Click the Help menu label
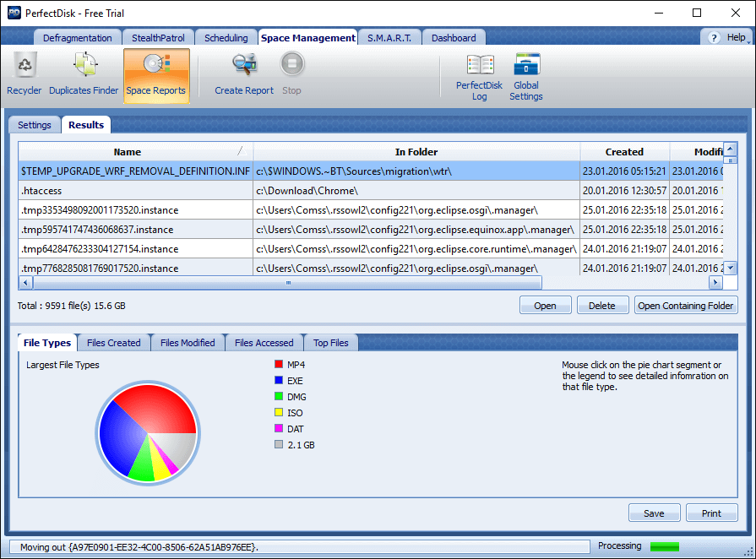This screenshot has width=756, height=559. point(736,37)
